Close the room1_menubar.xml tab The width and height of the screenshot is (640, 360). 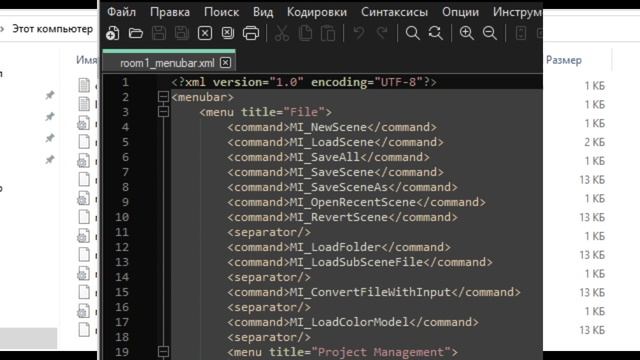[225, 62]
